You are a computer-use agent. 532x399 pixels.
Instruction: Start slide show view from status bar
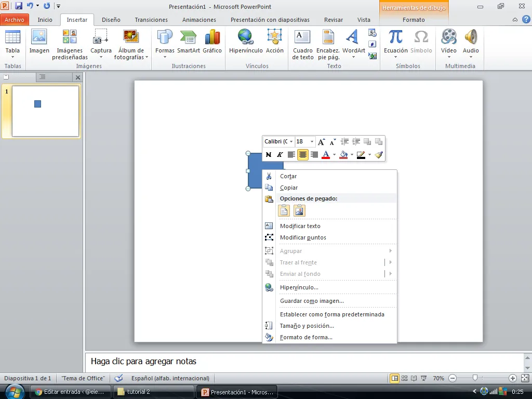click(x=424, y=378)
